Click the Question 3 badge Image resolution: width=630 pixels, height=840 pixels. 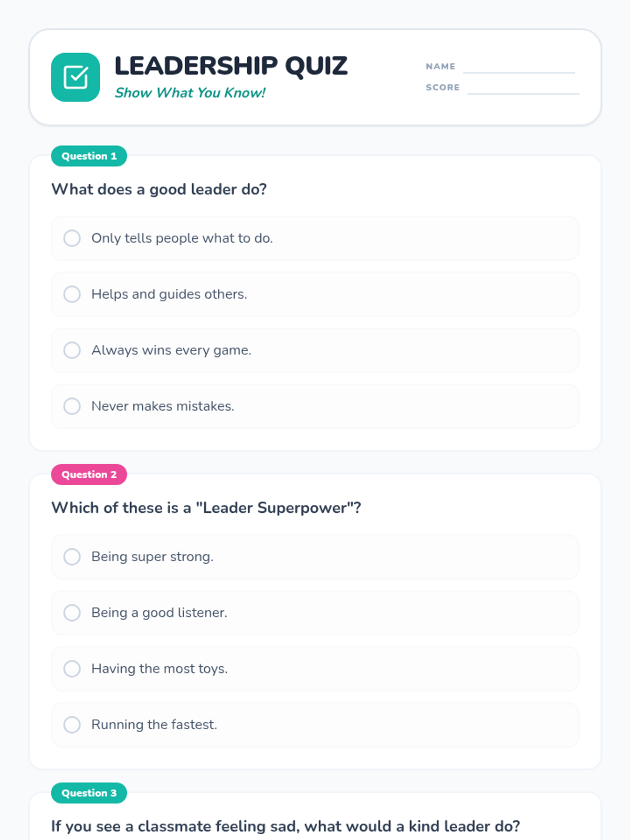(x=89, y=793)
